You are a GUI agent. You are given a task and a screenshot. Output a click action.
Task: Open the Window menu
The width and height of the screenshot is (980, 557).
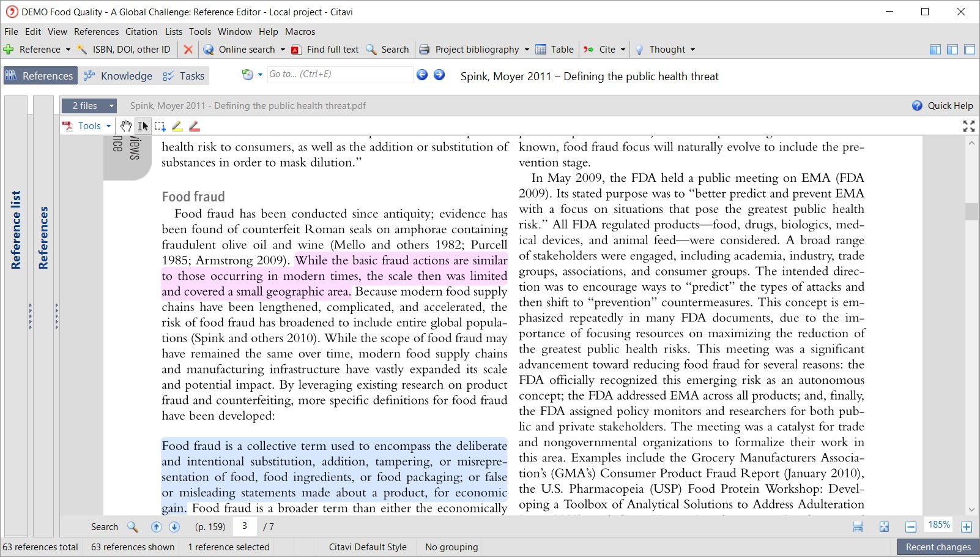click(x=235, y=32)
